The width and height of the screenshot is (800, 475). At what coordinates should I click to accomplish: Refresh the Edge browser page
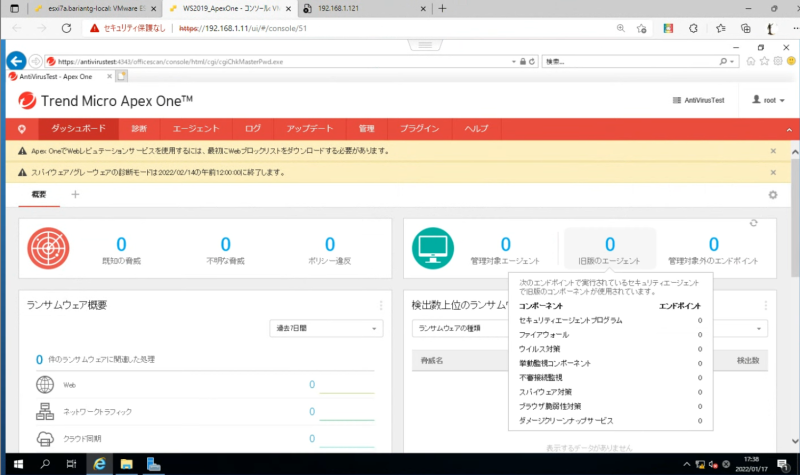point(66,28)
